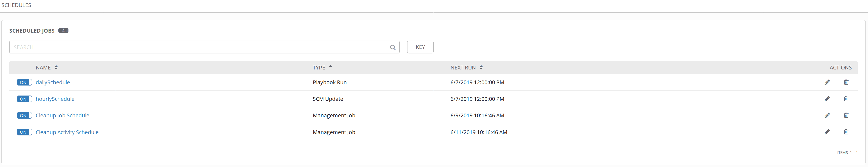The width and height of the screenshot is (868, 167).
Task: Edit Cleanup Activity Schedule with pencil icon
Action: (x=827, y=132)
